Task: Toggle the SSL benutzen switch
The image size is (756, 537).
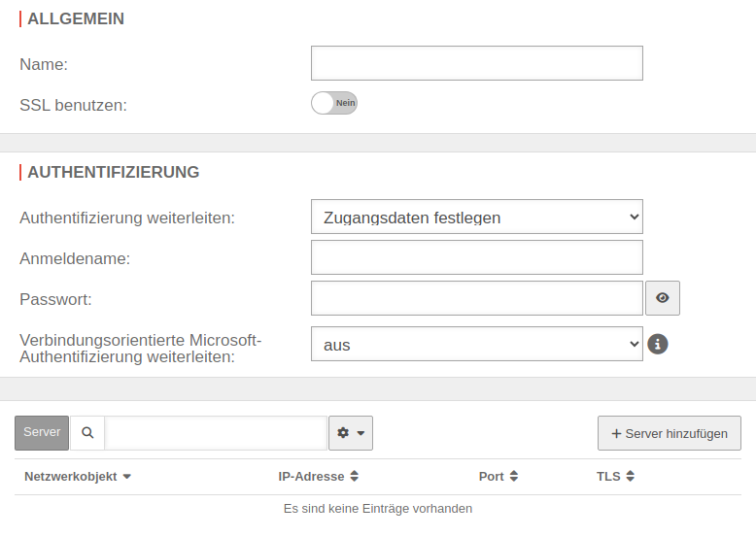Action: point(334,103)
